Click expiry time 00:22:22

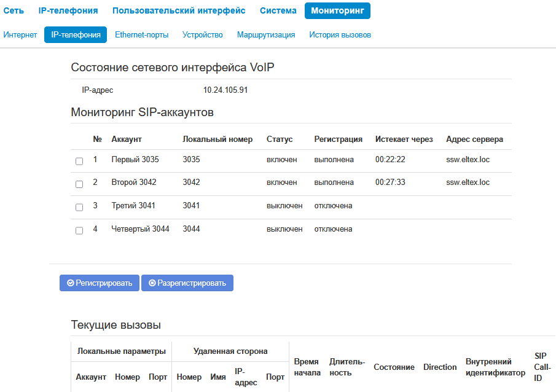point(390,160)
